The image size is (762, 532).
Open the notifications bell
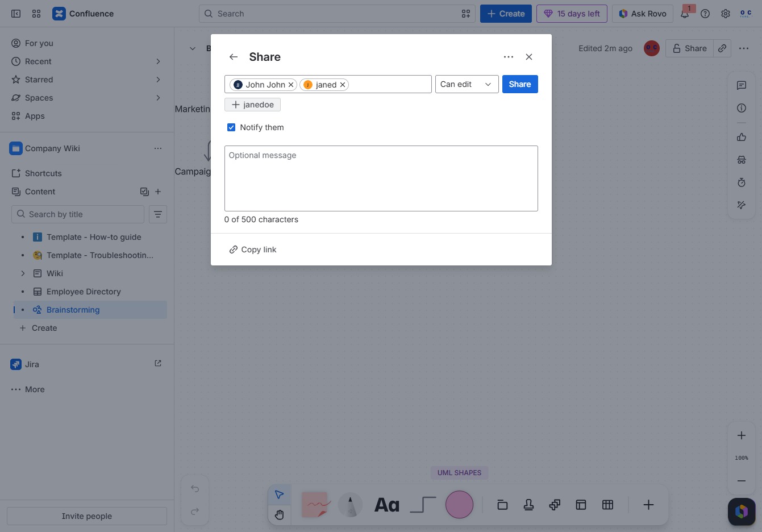tap(685, 14)
